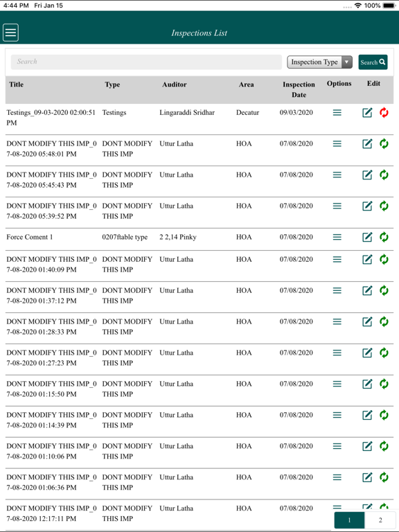Open options for the inspection at 01:37:12 PM
The height and width of the screenshot is (532, 399).
click(x=337, y=290)
